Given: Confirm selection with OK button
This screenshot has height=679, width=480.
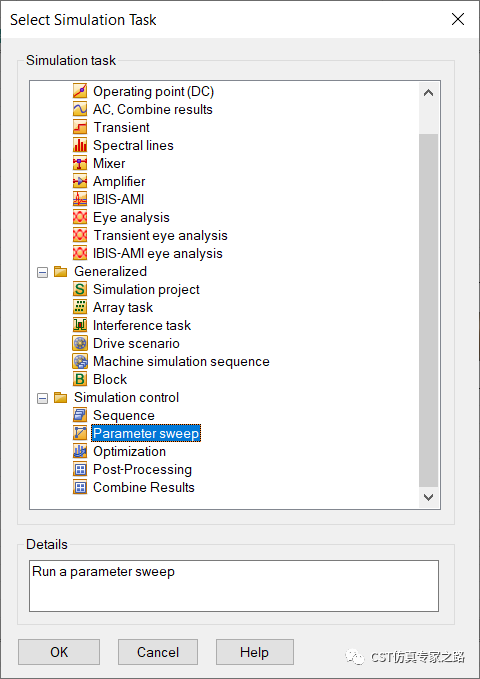Looking at the screenshot, I should [x=59, y=652].
